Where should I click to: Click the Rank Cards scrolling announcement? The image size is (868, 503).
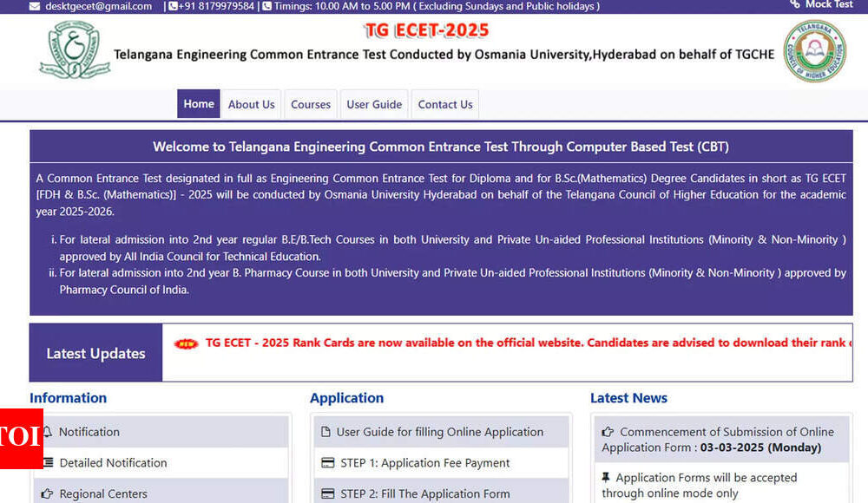click(x=529, y=343)
